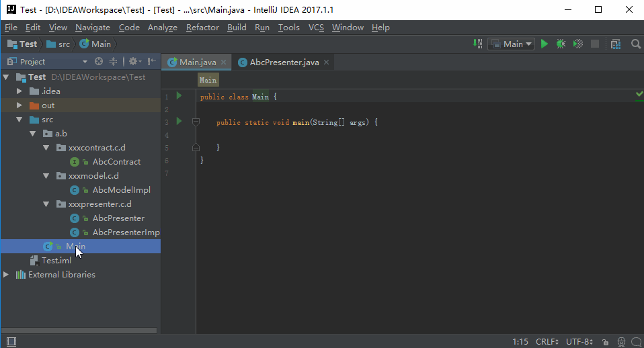Select AbcPresenter class in project tree
The width and height of the screenshot is (644, 348).
point(118,218)
